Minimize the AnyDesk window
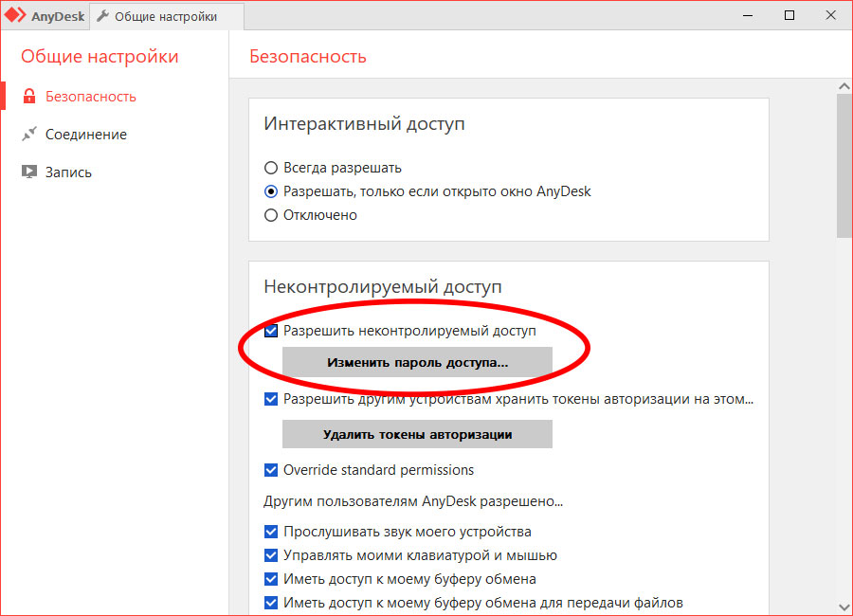The image size is (853, 616). (x=748, y=16)
